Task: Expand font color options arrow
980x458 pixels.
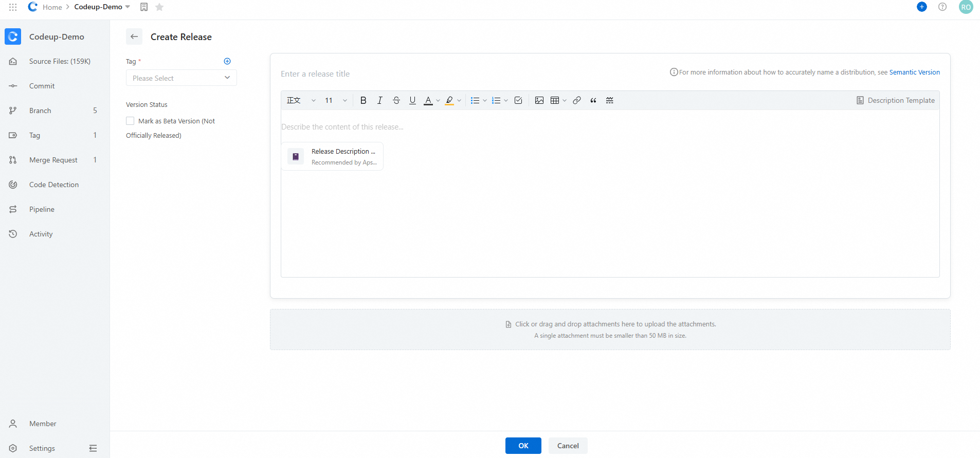Action: 438,100
